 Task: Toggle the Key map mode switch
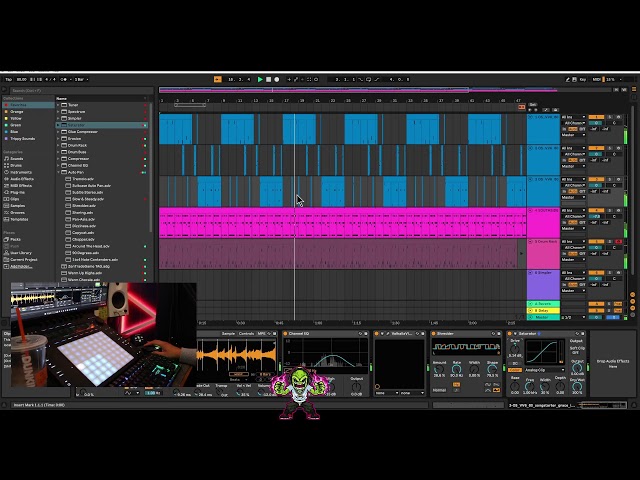click(x=583, y=80)
